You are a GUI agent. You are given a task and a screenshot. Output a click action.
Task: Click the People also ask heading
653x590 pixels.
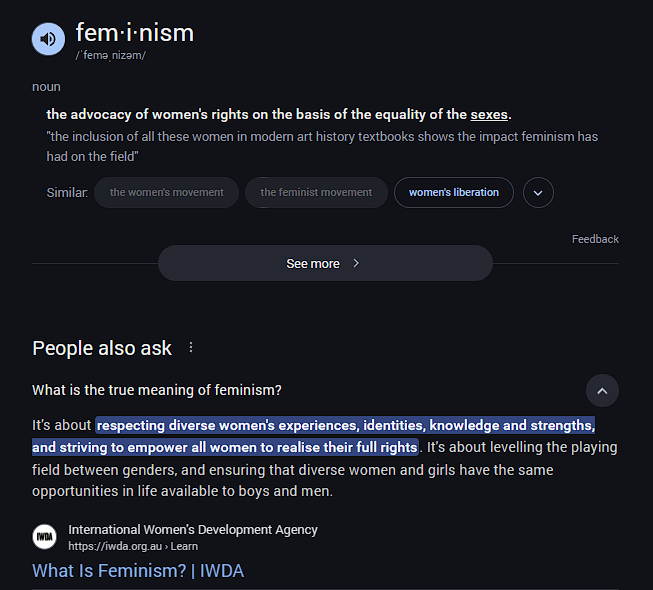[102, 348]
